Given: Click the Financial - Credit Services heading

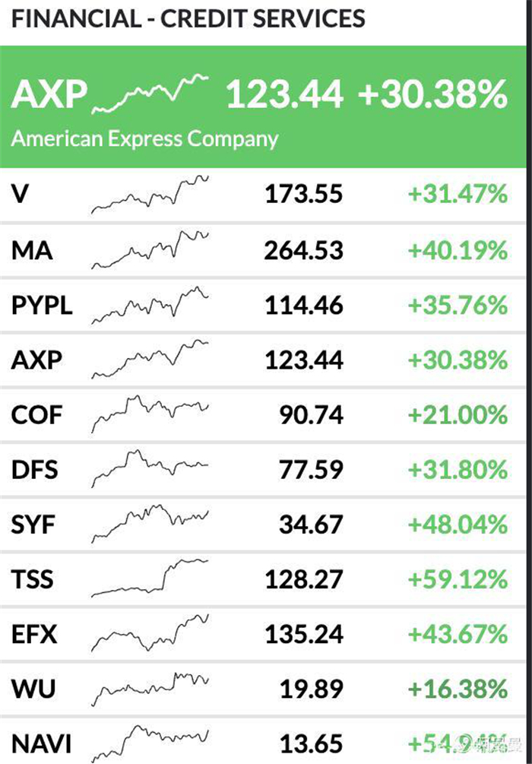Looking at the screenshot, I should coord(188,18).
